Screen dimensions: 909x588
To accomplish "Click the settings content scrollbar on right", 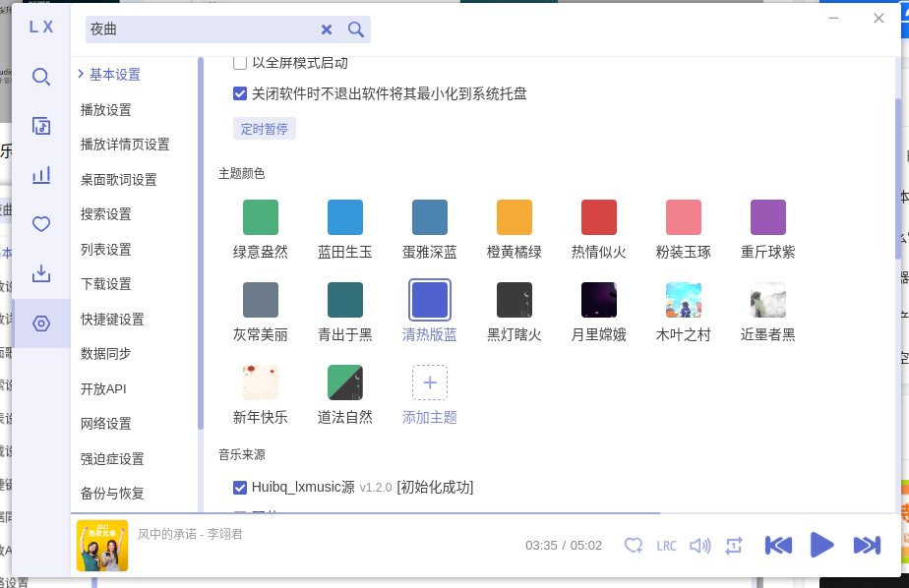I will (898, 178).
